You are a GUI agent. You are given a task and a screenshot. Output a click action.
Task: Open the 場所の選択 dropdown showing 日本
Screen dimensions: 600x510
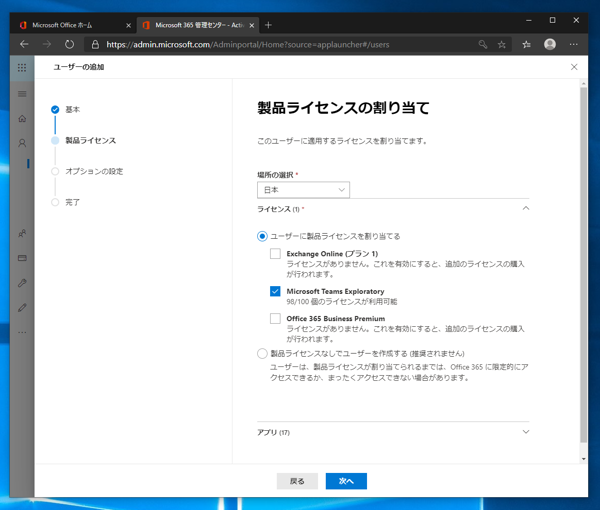coord(303,190)
